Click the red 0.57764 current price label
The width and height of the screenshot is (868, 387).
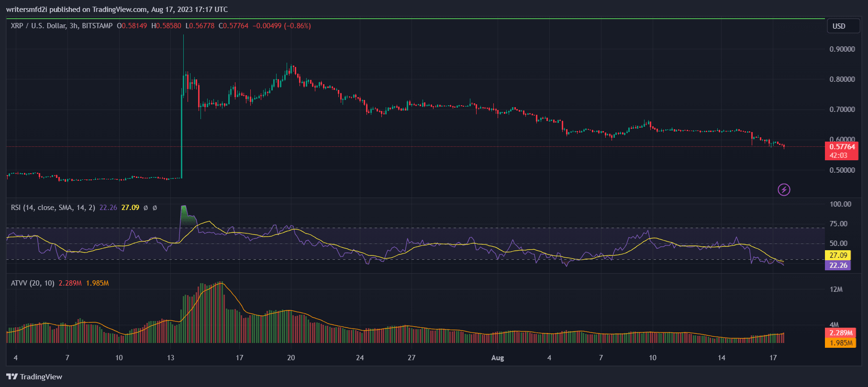[x=842, y=147]
